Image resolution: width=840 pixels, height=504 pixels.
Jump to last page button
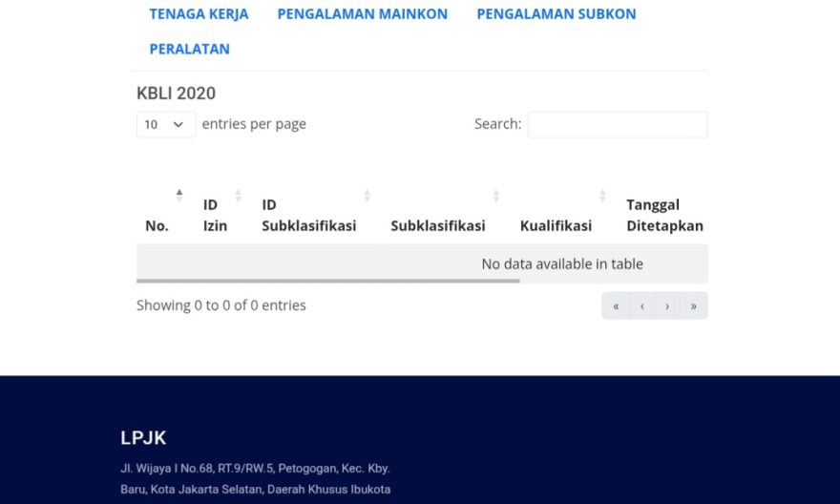tap(693, 306)
